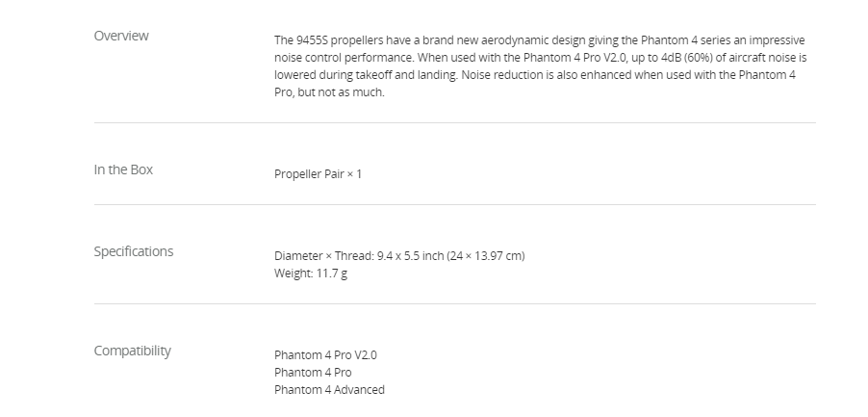Click the In the Box heading
The image size is (868, 417).
tap(123, 169)
